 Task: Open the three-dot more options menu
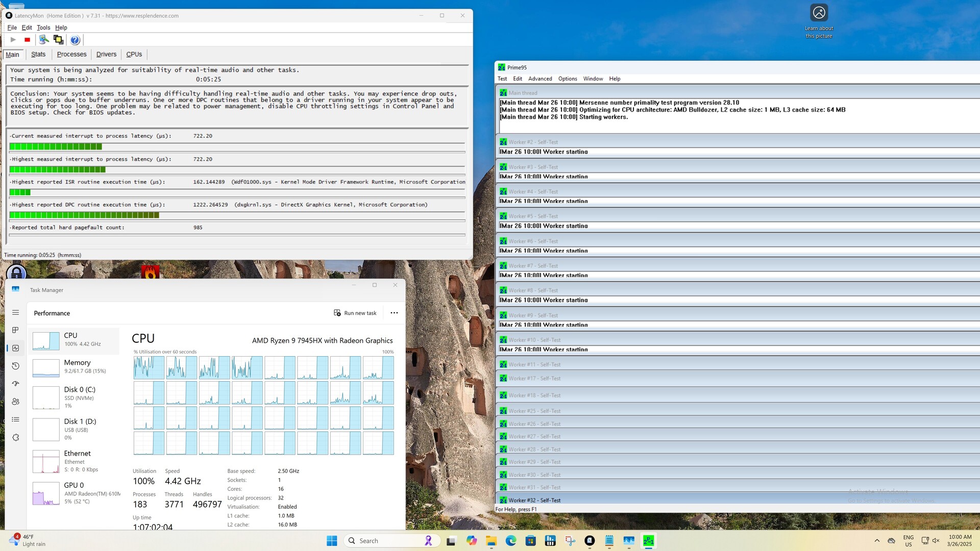[x=394, y=313]
